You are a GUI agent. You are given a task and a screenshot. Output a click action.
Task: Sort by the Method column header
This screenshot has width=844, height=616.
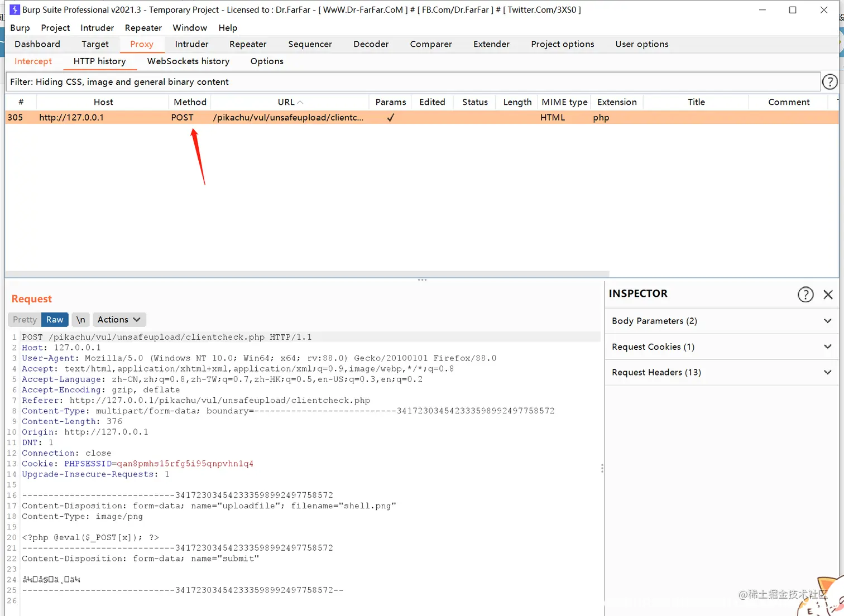190,102
